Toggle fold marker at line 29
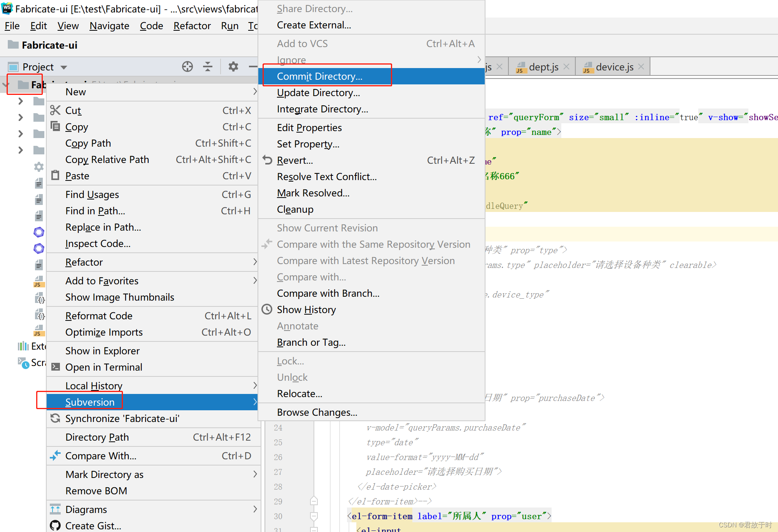 [x=314, y=501]
